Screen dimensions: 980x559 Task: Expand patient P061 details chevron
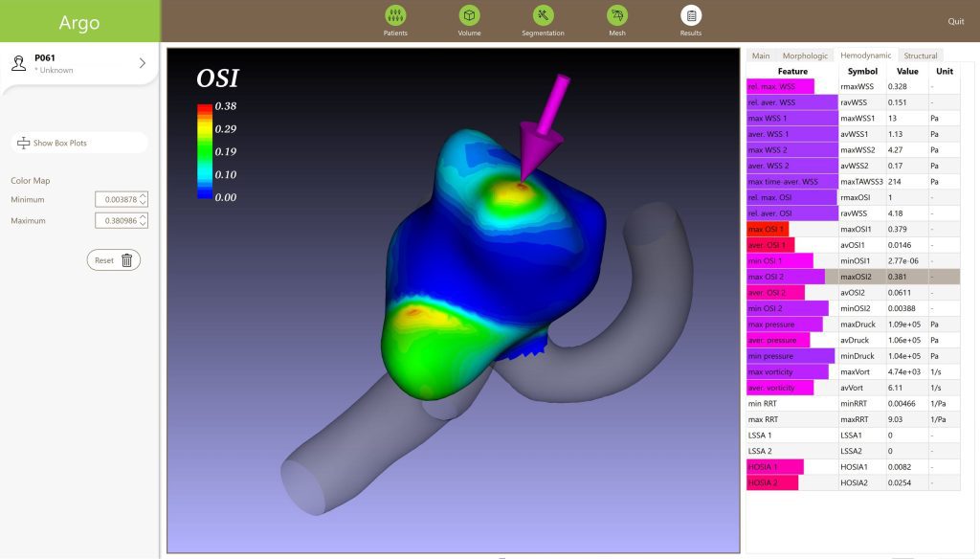[143, 63]
